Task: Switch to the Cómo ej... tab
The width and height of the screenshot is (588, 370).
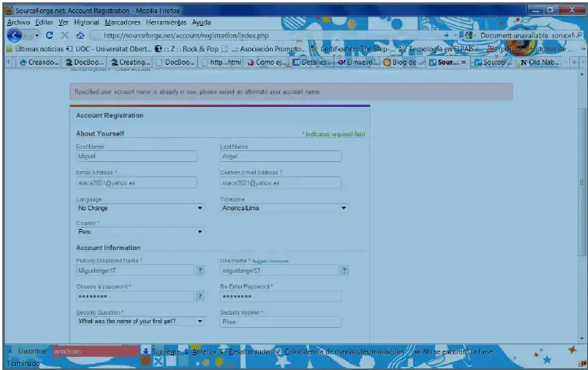Action: 267,62
